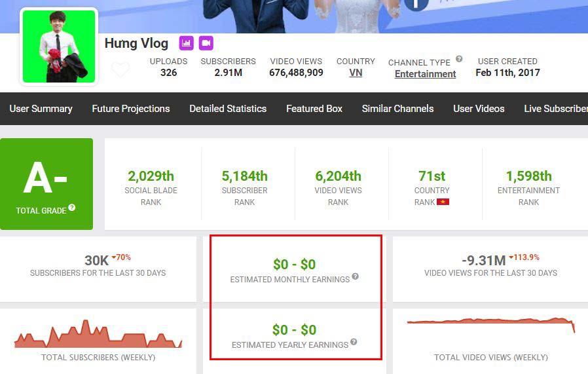This screenshot has width=588, height=374.
Task: Toggle the heart favorite icon
Action: [x=120, y=69]
